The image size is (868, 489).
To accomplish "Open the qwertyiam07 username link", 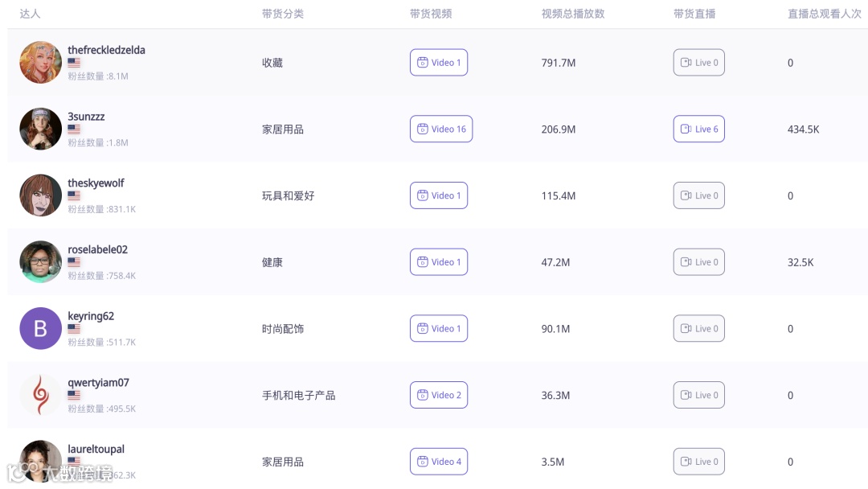I will (x=98, y=383).
